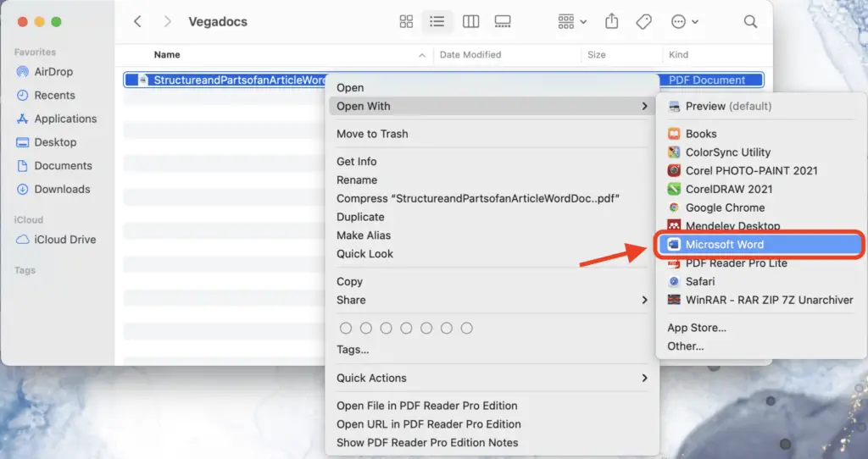
Task: Open with WinRAR RAR ZIP 7Z Unarchiver
Action: click(760, 301)
